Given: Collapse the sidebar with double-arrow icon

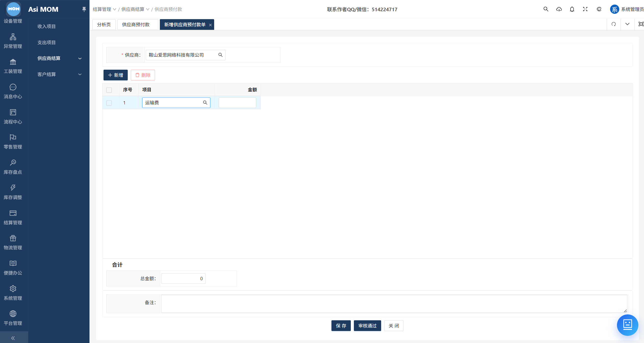Looking at the screenshot, I should (x=13, y=338).
